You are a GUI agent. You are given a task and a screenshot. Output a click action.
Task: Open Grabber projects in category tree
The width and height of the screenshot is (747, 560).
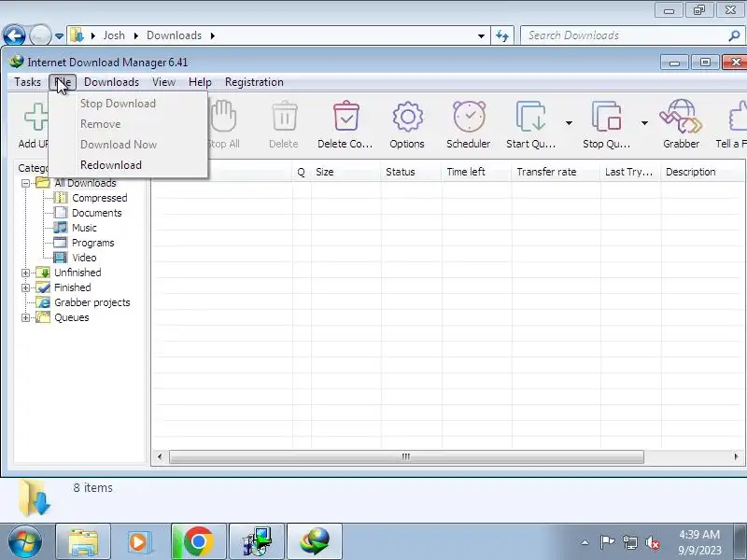point(92,302)
